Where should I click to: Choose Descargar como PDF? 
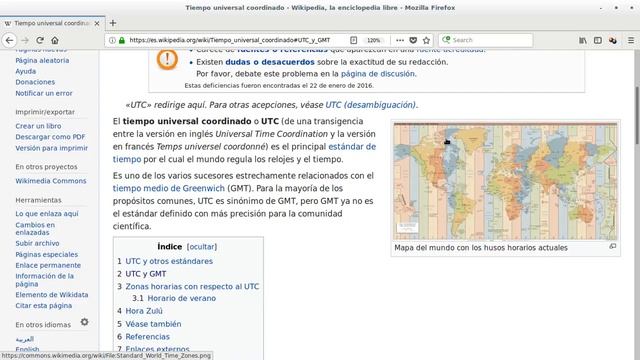tap(50, 137)
